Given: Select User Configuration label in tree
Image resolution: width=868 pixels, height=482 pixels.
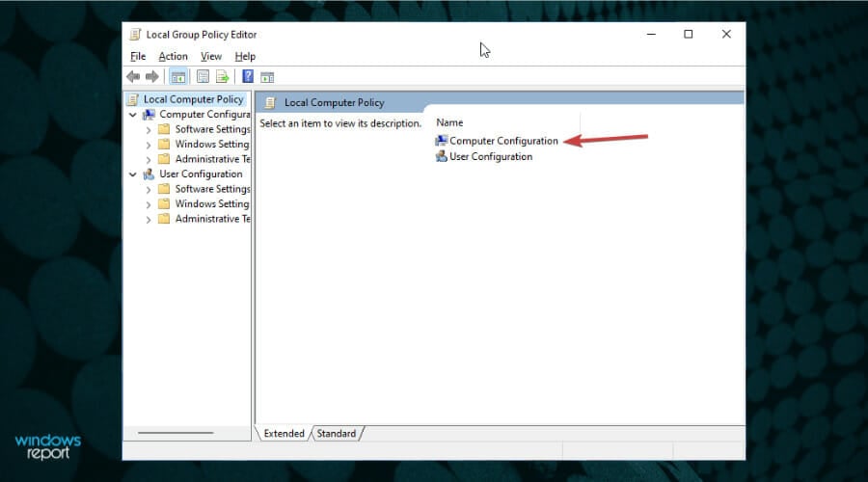Looking at the screenshot, I should (201, 174).
